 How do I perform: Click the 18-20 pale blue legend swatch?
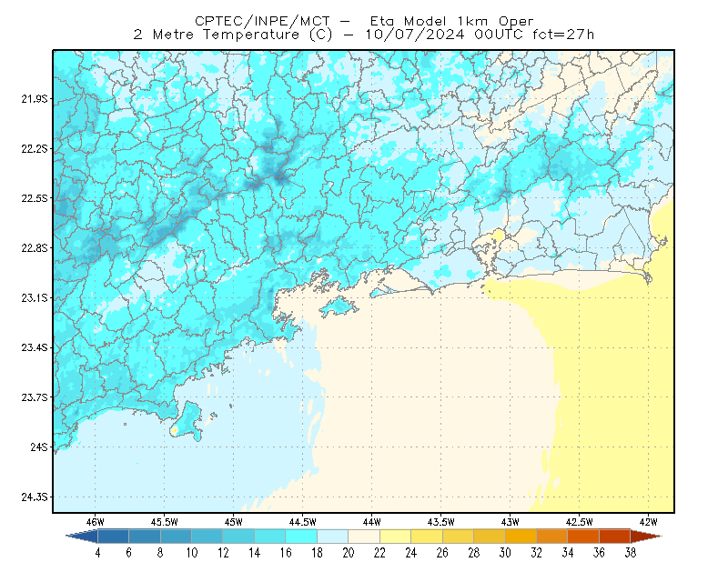click(333, 537)
